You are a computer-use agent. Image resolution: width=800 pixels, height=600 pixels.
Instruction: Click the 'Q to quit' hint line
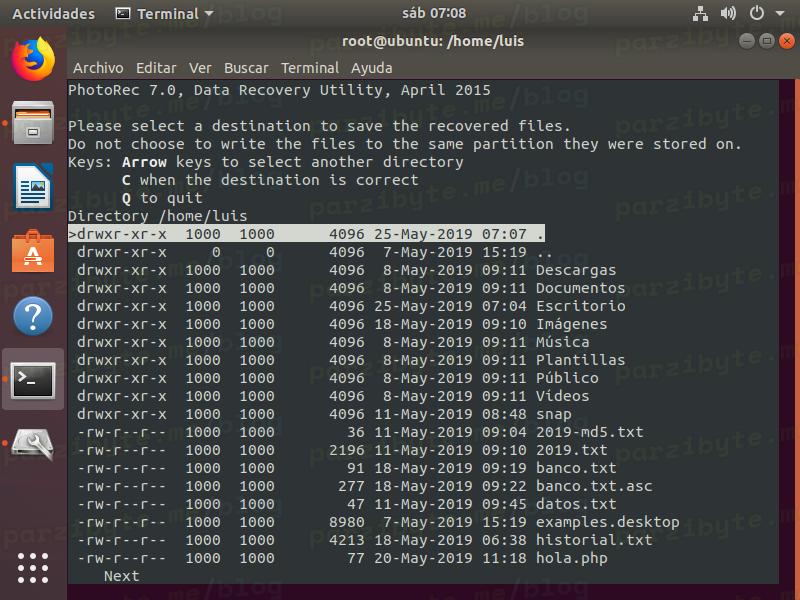tap(162, 198)
